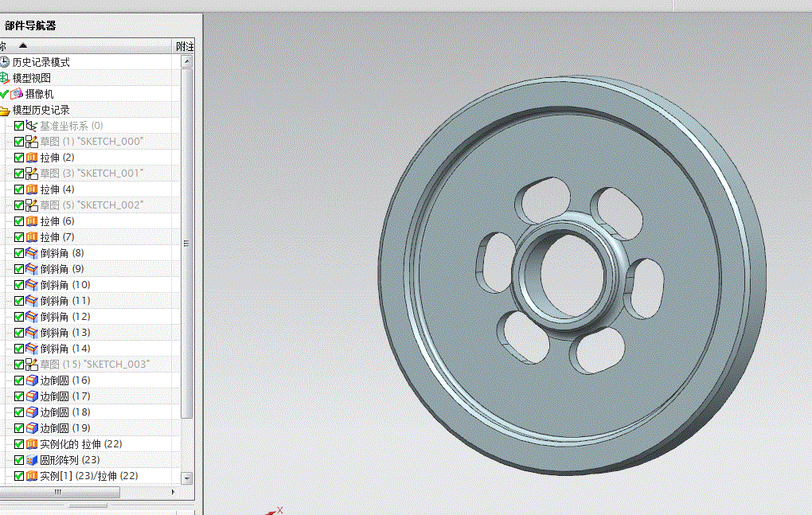Click the chamfer icon of 倒斜角 (9)
812x515 pixels.
[32, 269]
